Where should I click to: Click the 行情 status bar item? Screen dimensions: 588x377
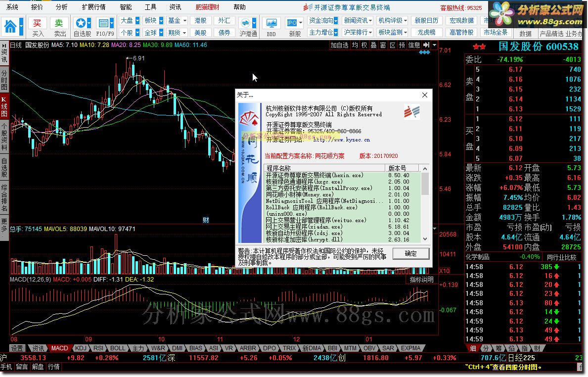point(53,367)
